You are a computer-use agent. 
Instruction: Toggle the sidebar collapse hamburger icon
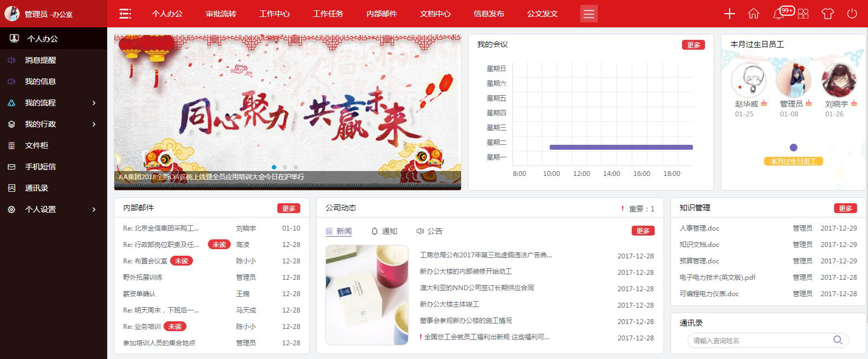125,14
